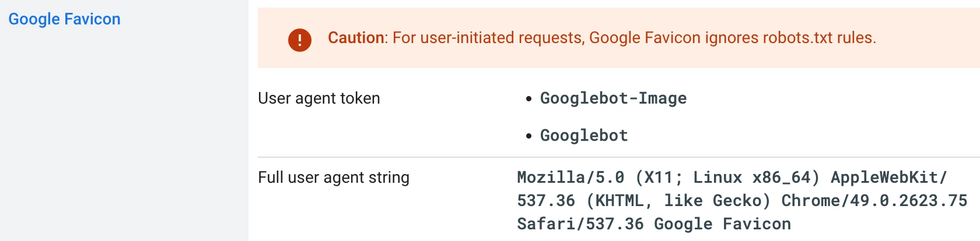
Task: Click 'For user-initiated requests' in the caution
Action: coord(488,38)
